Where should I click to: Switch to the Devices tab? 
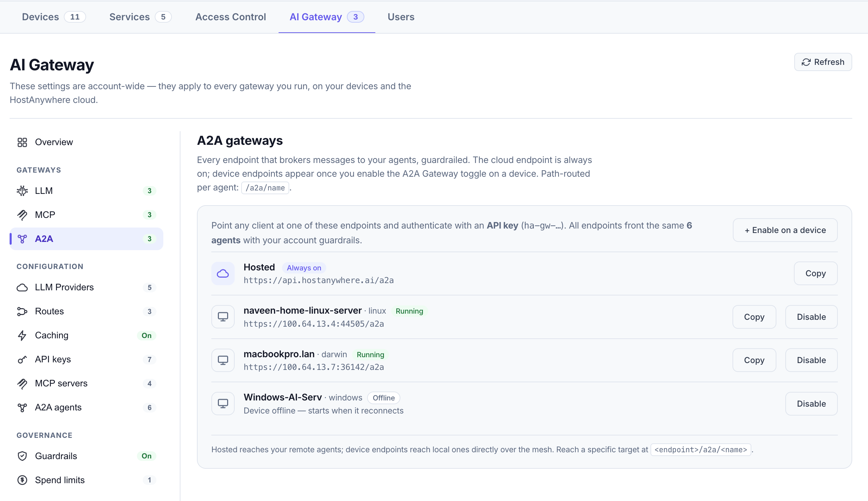tap(53, 17)
